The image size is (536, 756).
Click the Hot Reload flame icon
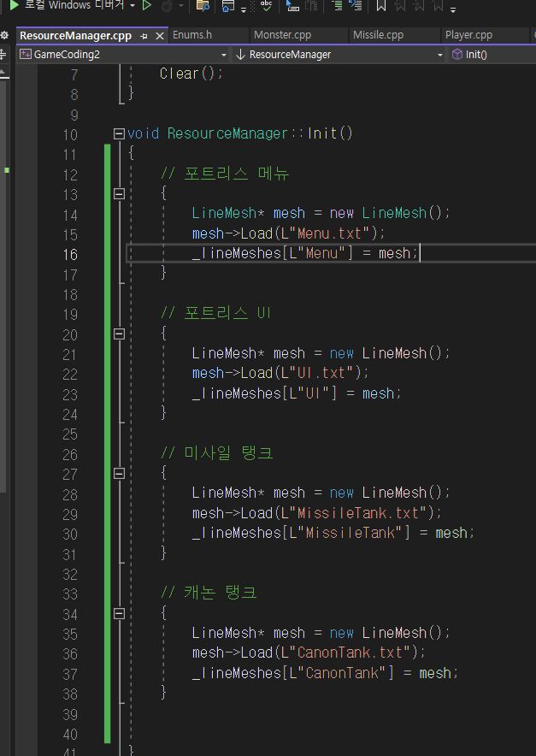click(168, 6)
